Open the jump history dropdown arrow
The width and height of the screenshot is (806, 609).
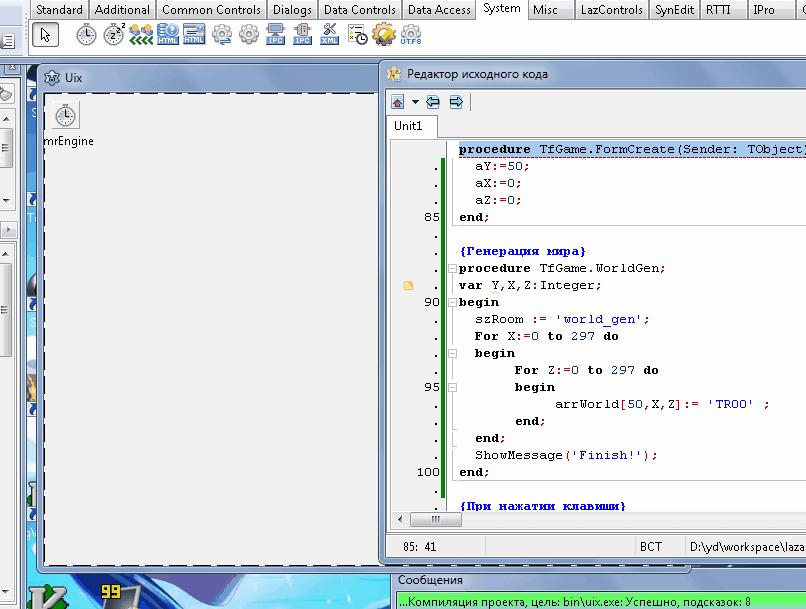[x=415, y=102]
